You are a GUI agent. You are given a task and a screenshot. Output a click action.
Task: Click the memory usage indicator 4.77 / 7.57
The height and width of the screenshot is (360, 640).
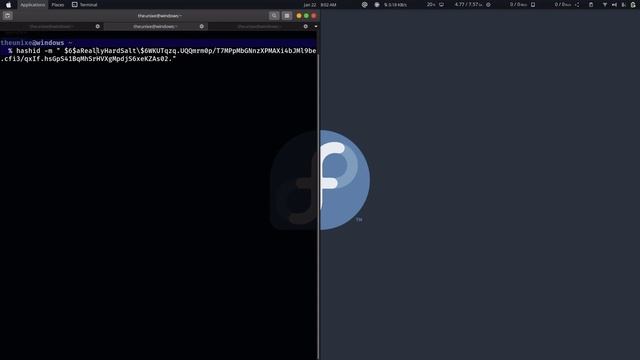coord(468,5)
